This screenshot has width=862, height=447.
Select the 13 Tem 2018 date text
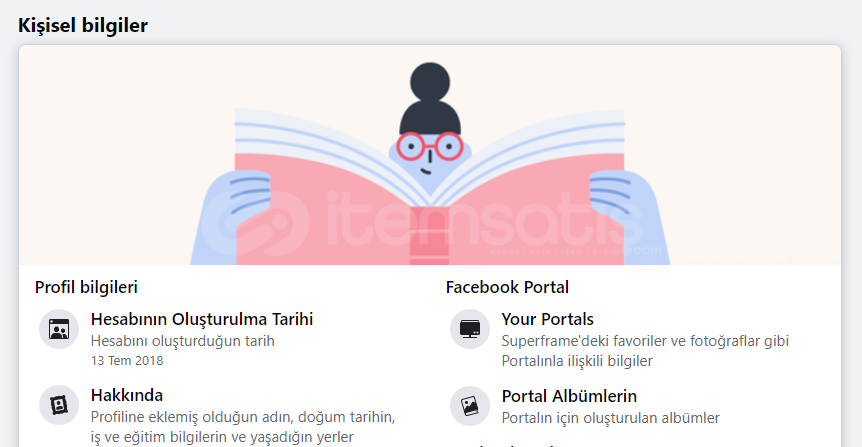127,361
